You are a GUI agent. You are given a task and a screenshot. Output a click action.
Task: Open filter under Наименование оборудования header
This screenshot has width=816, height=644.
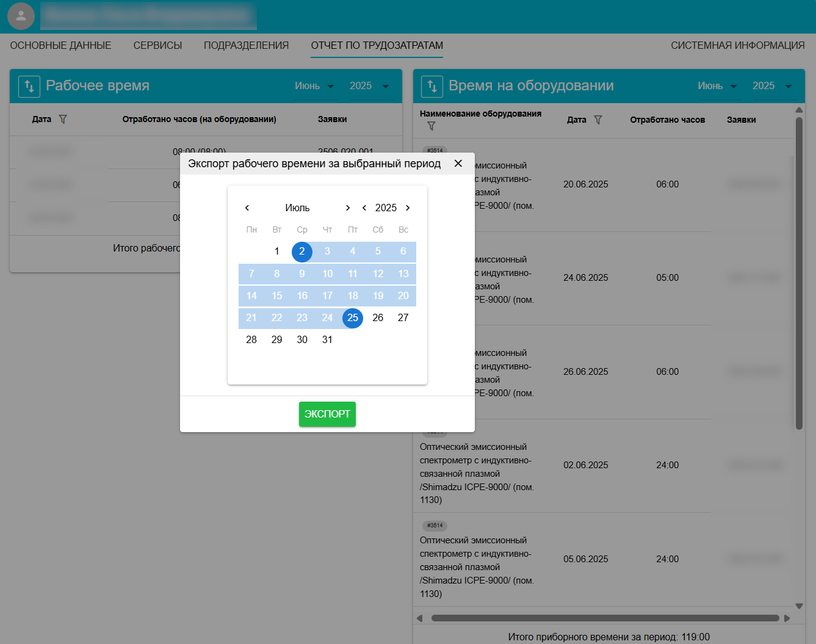431,126
